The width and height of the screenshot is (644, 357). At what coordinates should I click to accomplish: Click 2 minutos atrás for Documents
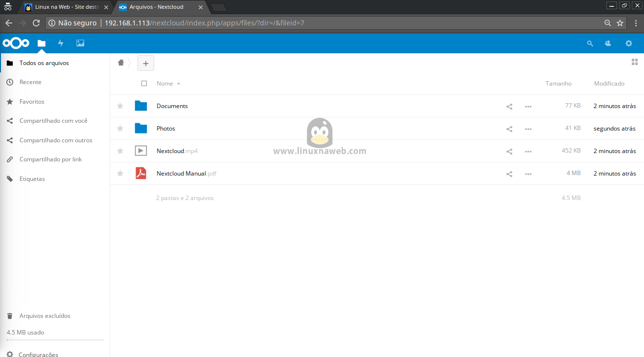coord(615,106)
